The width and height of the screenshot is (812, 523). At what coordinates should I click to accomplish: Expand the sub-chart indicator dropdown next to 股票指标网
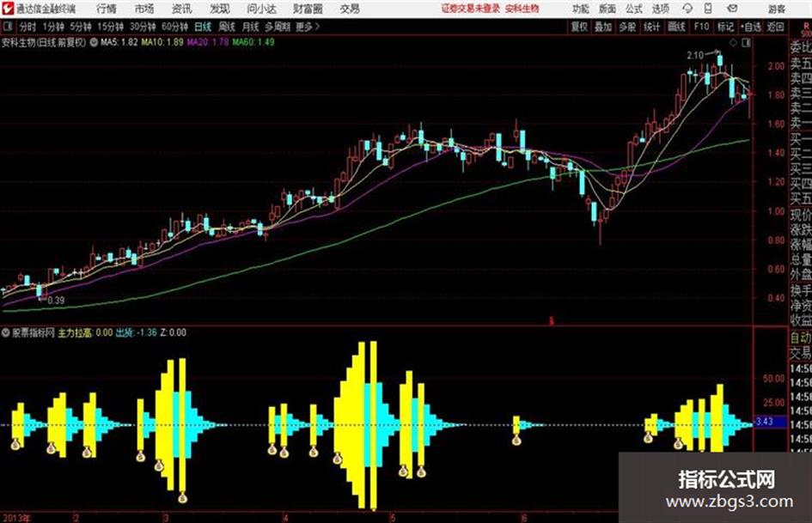(6, 332)
